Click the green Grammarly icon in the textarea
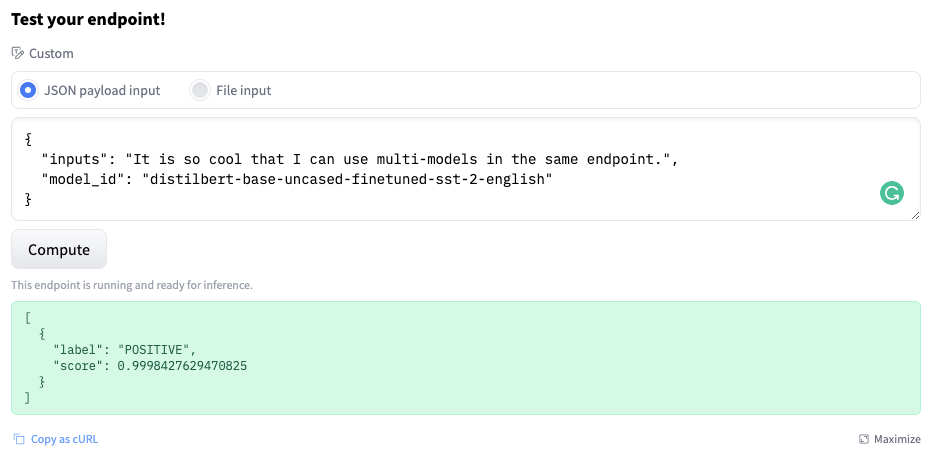This screenshot has height=457, width=933. click(891, 193)
